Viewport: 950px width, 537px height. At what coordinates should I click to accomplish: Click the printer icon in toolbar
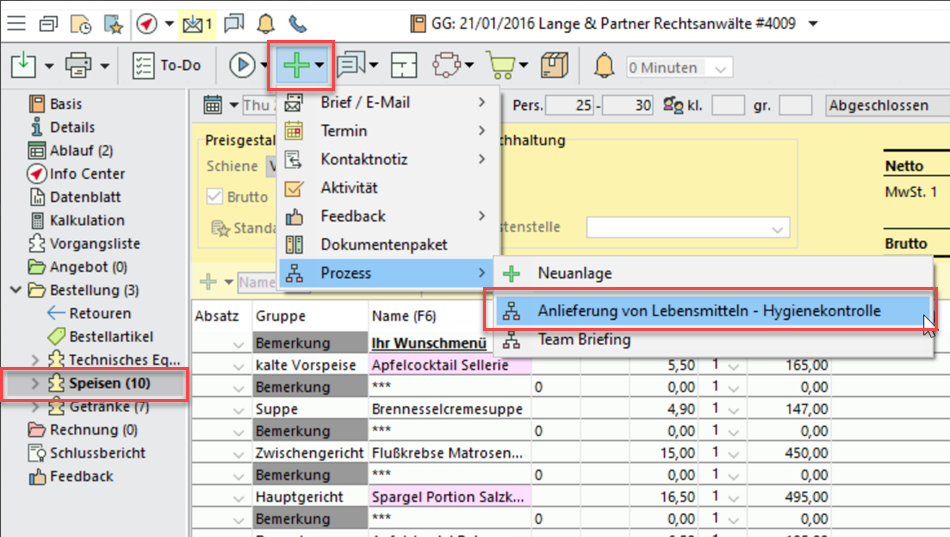click(78, 66)
